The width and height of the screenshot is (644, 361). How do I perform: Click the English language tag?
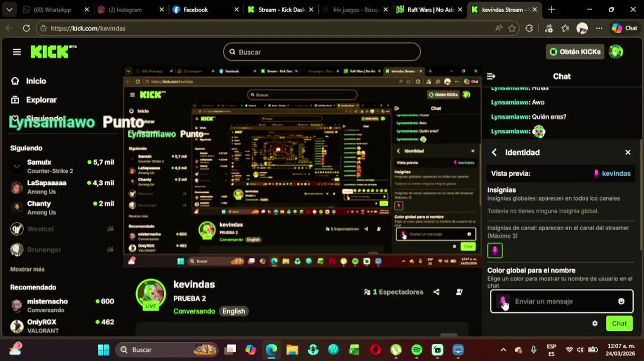pyautogui.click(x=234, y=311)
